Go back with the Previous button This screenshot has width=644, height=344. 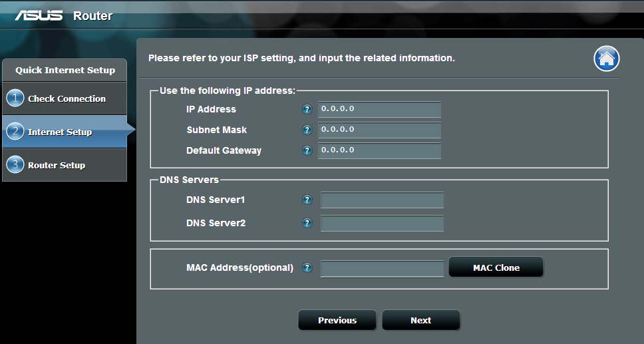[x=337, y=320]
